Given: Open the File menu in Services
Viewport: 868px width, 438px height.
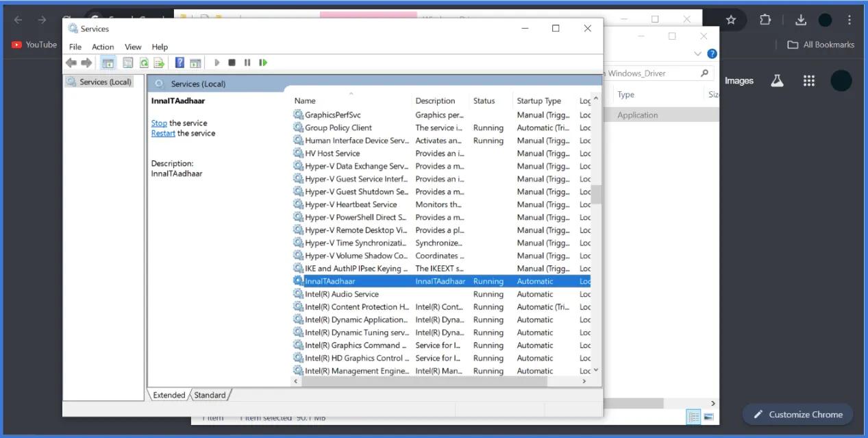Looking at the screenshot, I should pos(75,47).
